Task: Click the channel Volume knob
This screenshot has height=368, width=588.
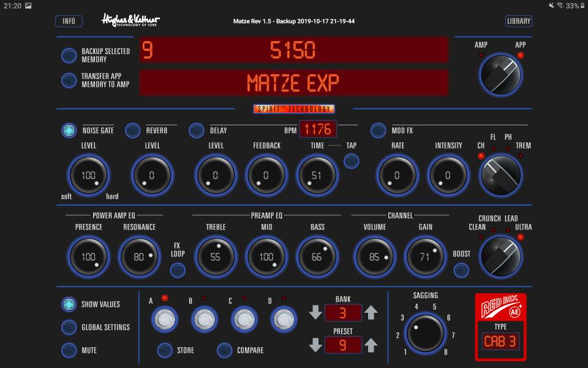Action: click(x=375, y=257)
